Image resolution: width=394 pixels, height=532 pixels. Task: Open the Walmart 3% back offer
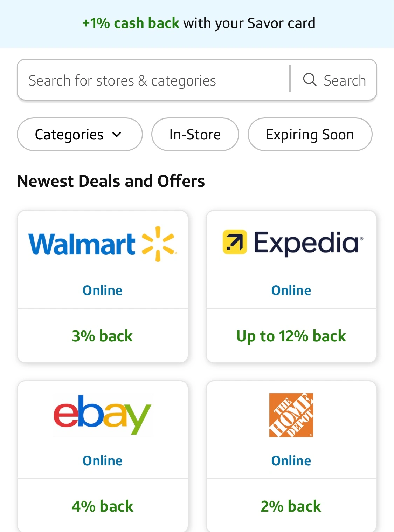(x=102, y=336)
